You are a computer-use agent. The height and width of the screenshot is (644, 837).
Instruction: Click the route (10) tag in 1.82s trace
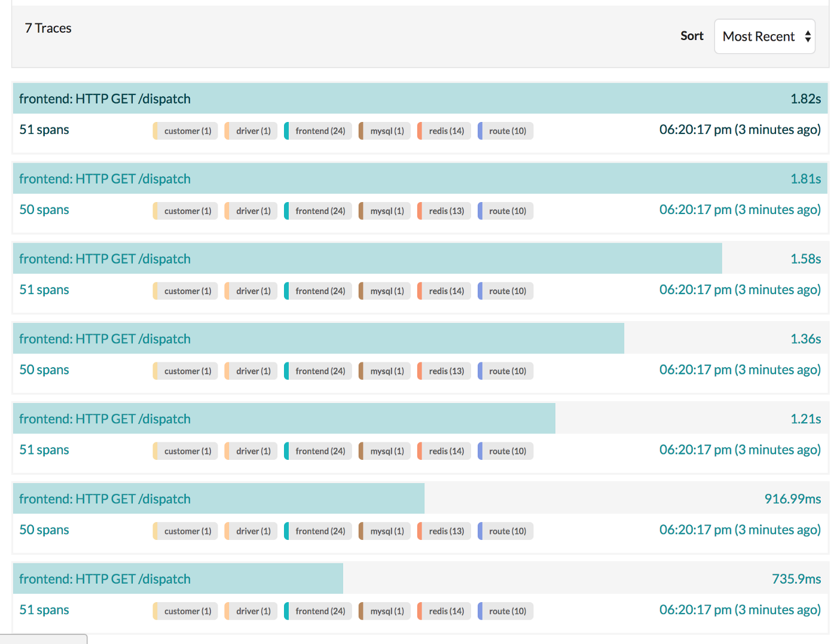tap(505, 131)
